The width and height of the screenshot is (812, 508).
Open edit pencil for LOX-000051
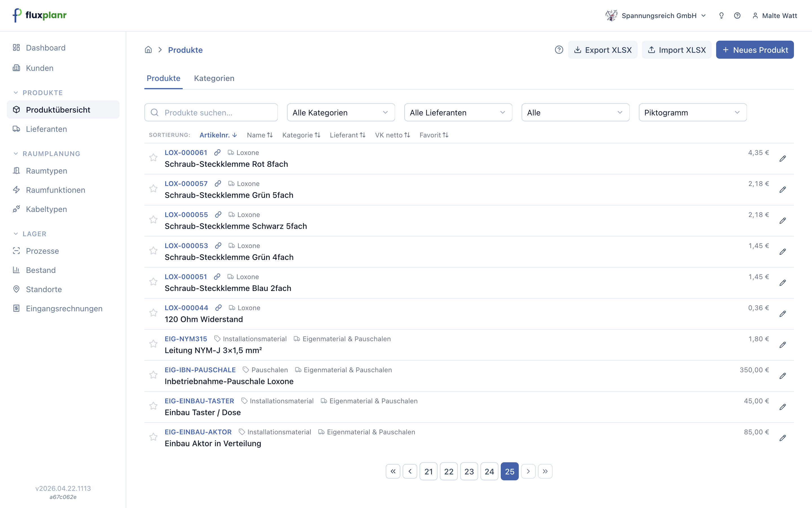pos(782,283)
